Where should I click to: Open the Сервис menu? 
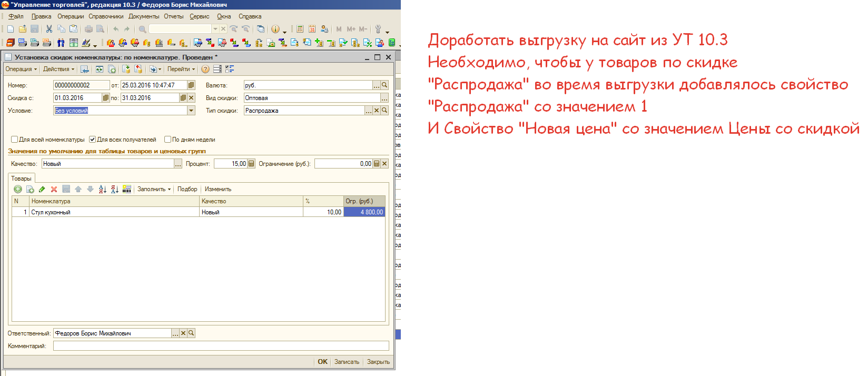coord(199,16)
